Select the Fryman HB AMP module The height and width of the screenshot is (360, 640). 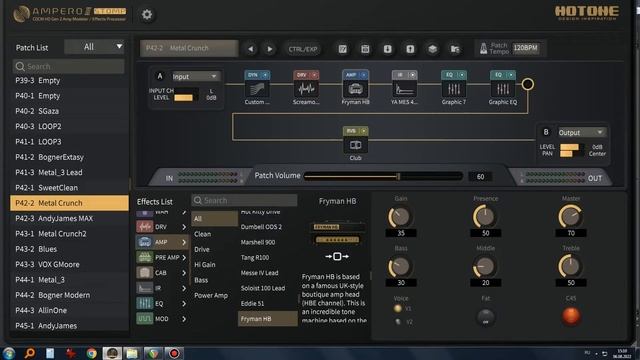click(355, 89)
